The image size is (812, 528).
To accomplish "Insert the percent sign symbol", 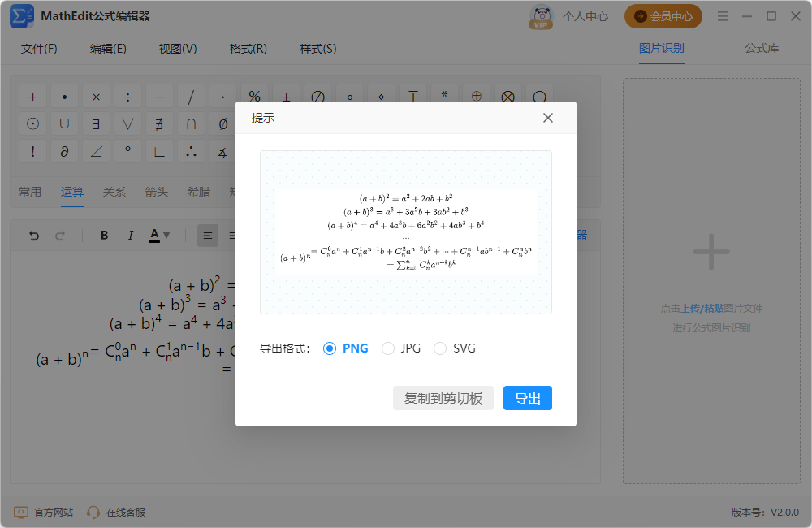I will pyautogui.click(x=254, y=96).
